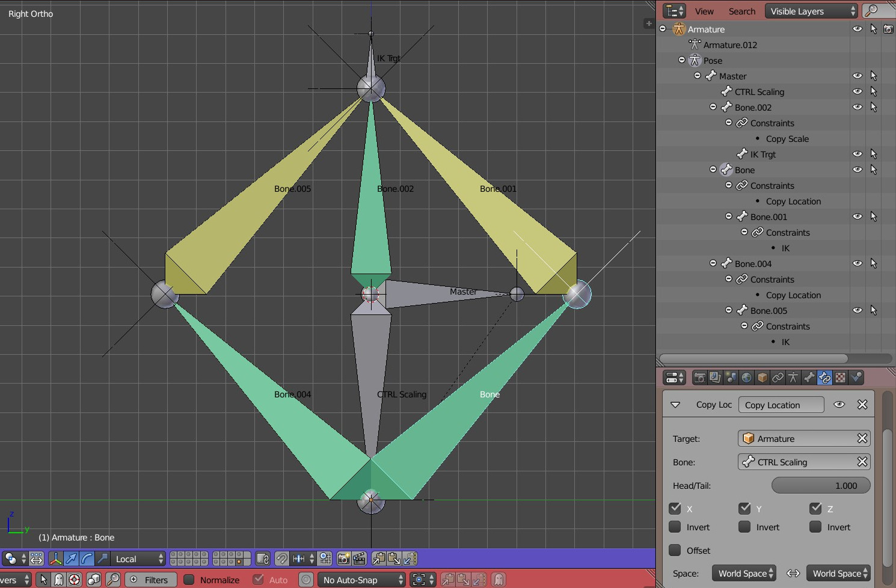Open the Bone Constraints properties tab
Viewport: 896px width, 588px height.
(824, 378)
